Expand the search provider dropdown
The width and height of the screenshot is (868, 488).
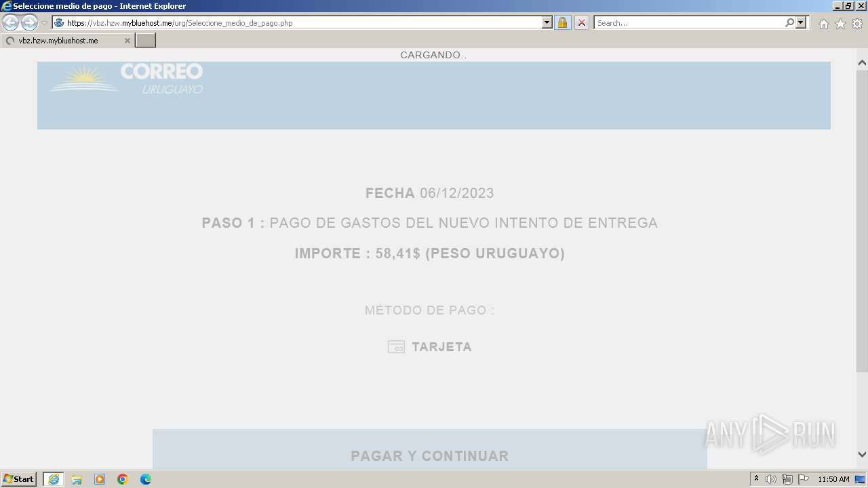tap(802, 23)
